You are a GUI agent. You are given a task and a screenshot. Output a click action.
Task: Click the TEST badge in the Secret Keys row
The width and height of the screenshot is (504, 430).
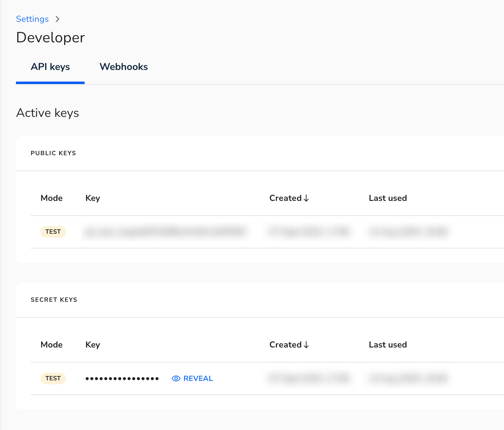53,378
